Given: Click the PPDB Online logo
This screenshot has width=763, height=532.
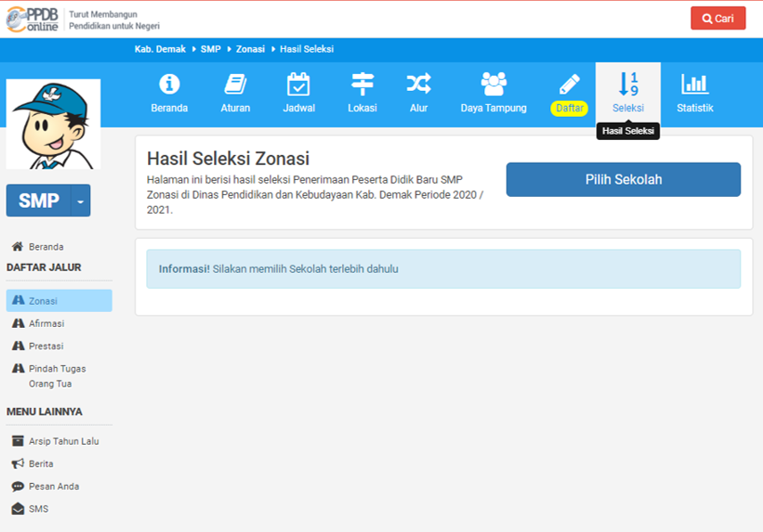Looking at the screenshot, I should pyautogui.click(x=34, y=19).
